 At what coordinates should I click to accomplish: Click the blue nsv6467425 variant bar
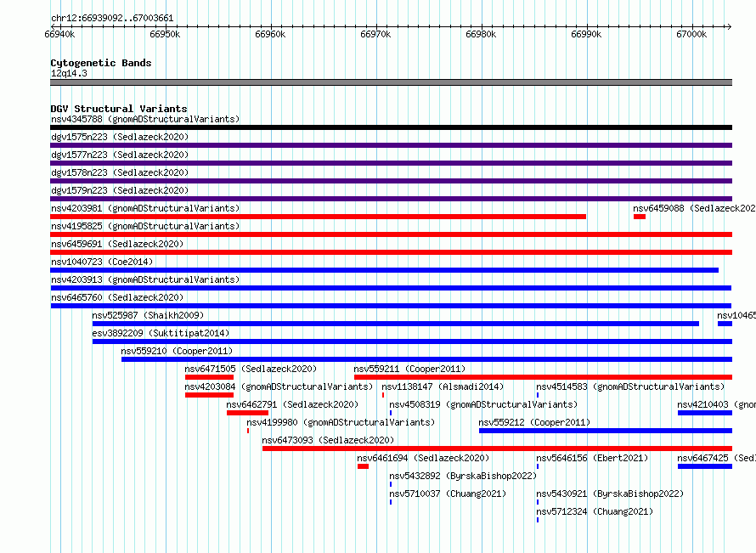tap(705, 466)
